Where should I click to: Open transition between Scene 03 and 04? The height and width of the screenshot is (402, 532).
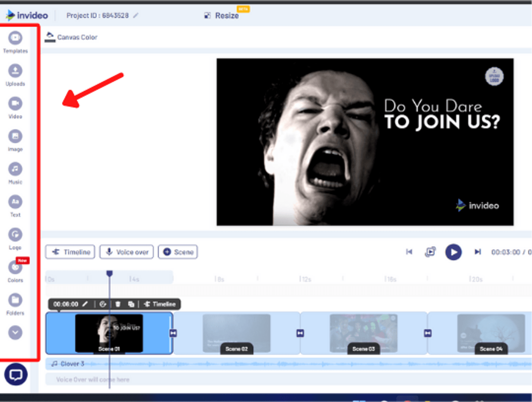point(427,333)
